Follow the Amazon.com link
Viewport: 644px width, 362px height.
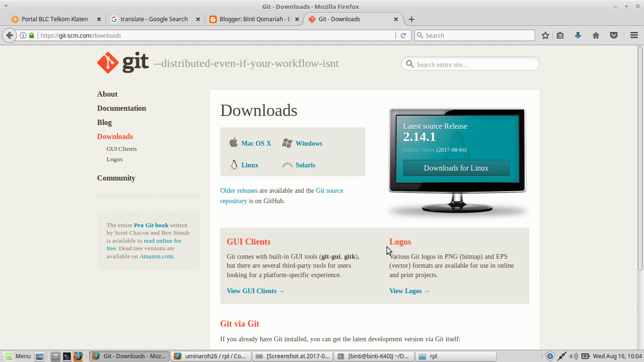(x=156, y=256)
